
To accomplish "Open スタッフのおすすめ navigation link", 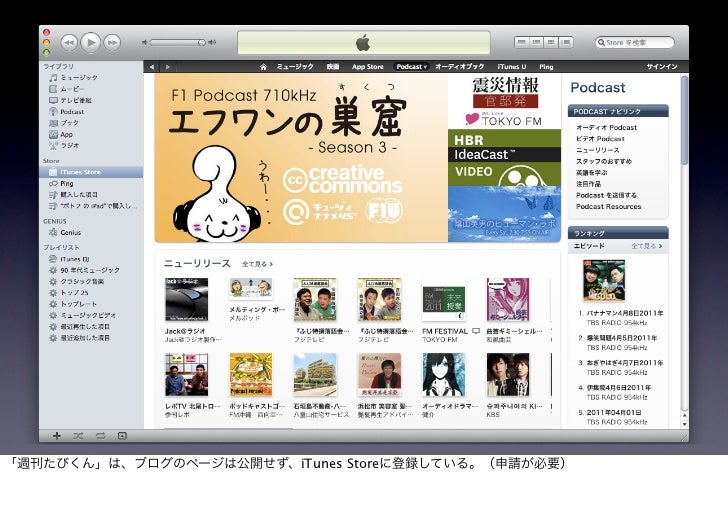I will pyautogui.click(x=604, y=162).
